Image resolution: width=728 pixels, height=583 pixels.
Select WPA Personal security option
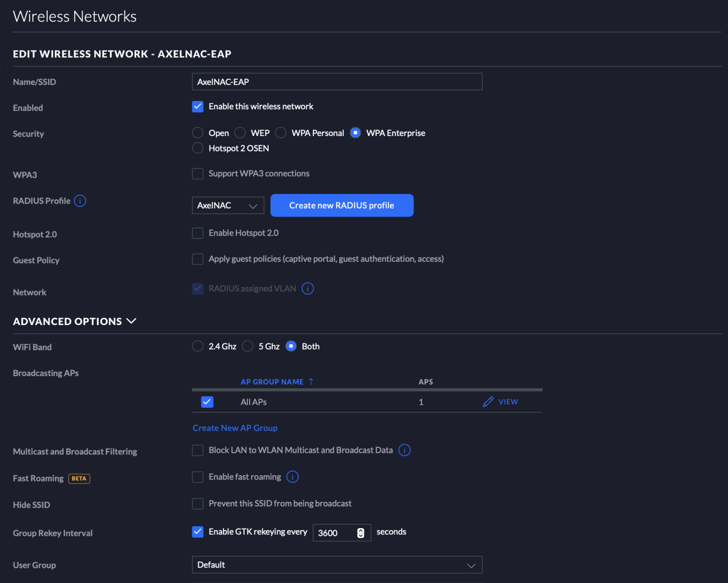click(281, 133)
